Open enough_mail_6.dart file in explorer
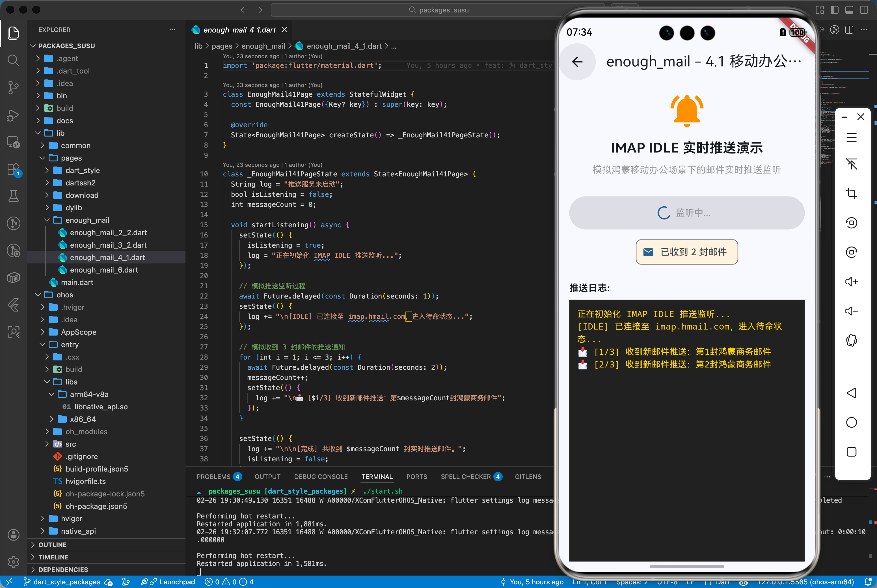Viewport: 877px width, 588px height. 104,270
